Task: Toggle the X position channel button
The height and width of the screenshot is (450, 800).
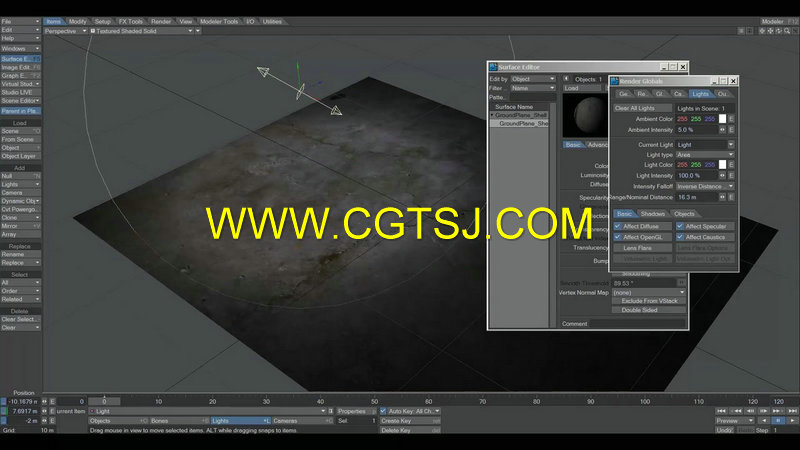Action: click(4, 402)
